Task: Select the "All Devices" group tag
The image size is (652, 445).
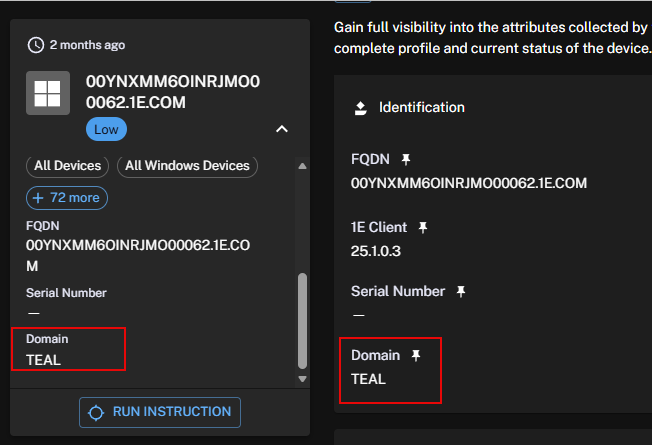Action: tap(67, 165)
